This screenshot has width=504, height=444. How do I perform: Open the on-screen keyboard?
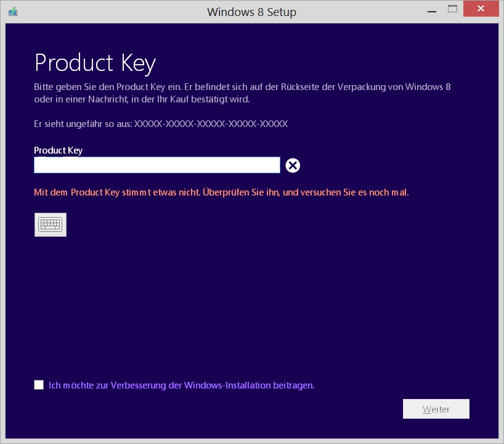(51, 224)
